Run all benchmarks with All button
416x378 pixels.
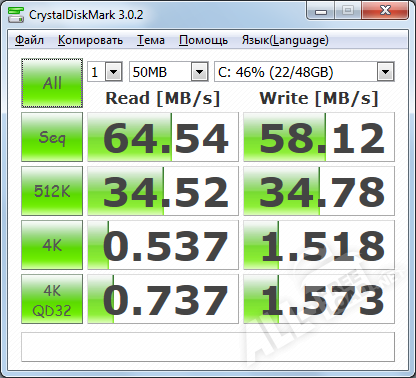coord(52,83)
